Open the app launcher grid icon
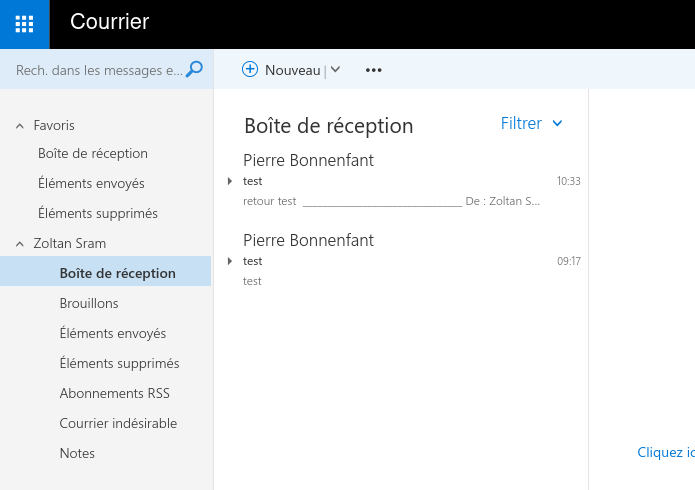The height and width of the screenshot is (490, 695). click(24, 24)
